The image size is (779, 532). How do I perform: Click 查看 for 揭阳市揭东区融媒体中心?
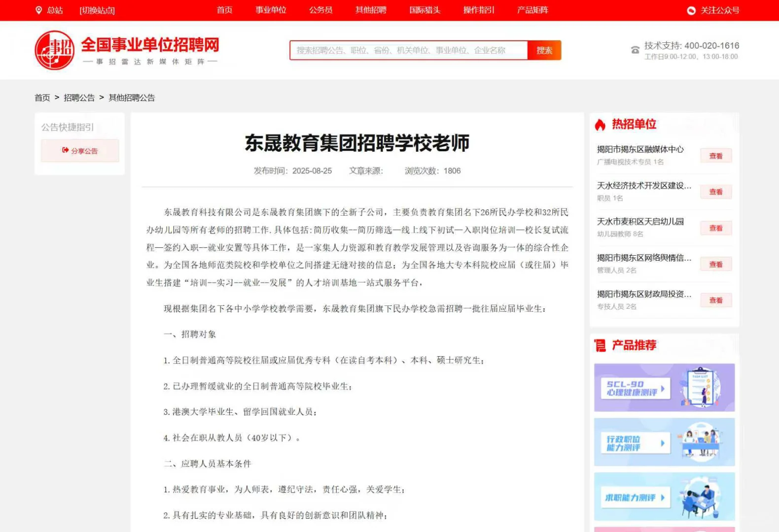(716, 156)
